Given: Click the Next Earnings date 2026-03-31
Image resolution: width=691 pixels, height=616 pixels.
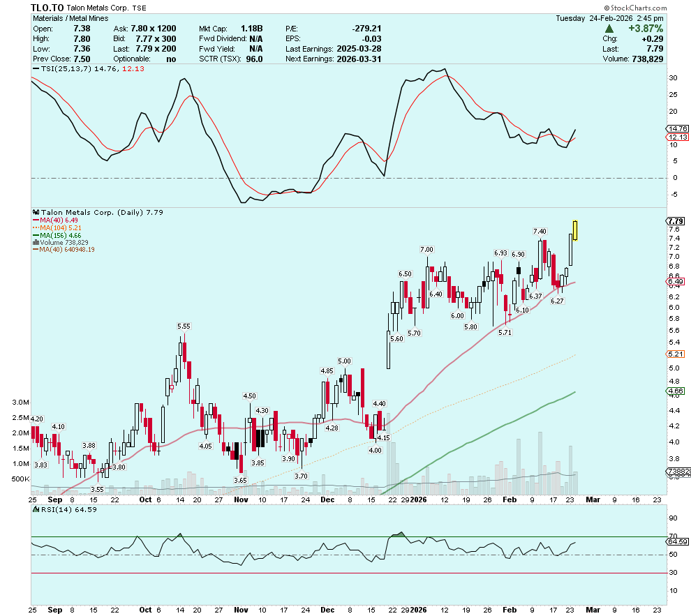Looking at the screenshot, I should click(359, 59).
